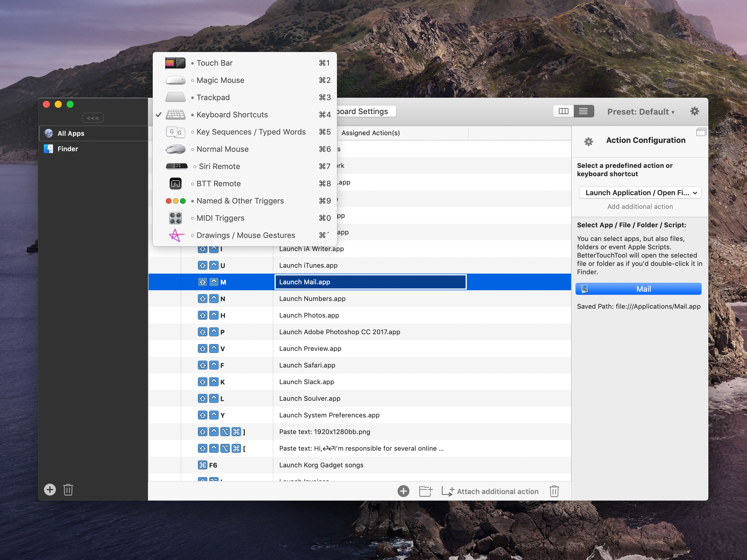
Task: Open Launch Application / Open Fi... dropdown
Action: click(640, 193)
